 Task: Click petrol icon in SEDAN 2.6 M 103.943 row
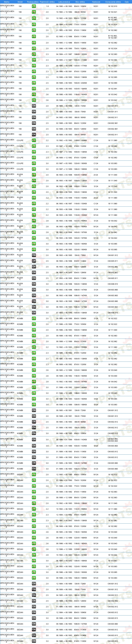[x=34, y=544]
